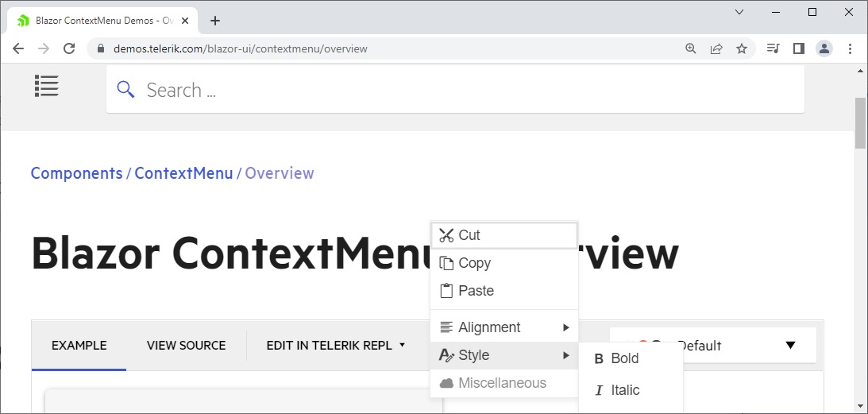The width and height of the screenshot is (868, 414).
Task: Open the browser side panel icon
Action: [799, 48]
